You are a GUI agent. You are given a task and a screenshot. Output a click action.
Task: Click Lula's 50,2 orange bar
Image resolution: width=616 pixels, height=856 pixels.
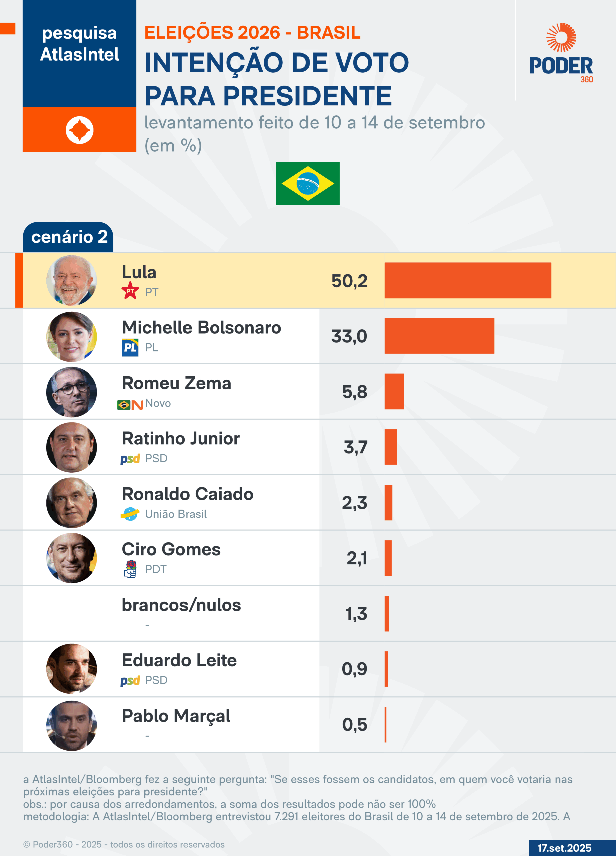pyautogui.click(x=468, y=281)
